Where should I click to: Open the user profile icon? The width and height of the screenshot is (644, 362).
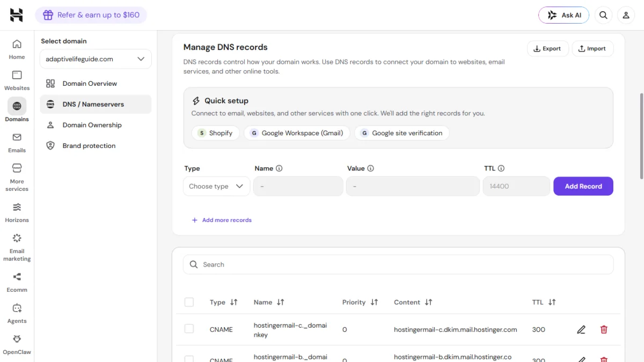click(626, 15)
